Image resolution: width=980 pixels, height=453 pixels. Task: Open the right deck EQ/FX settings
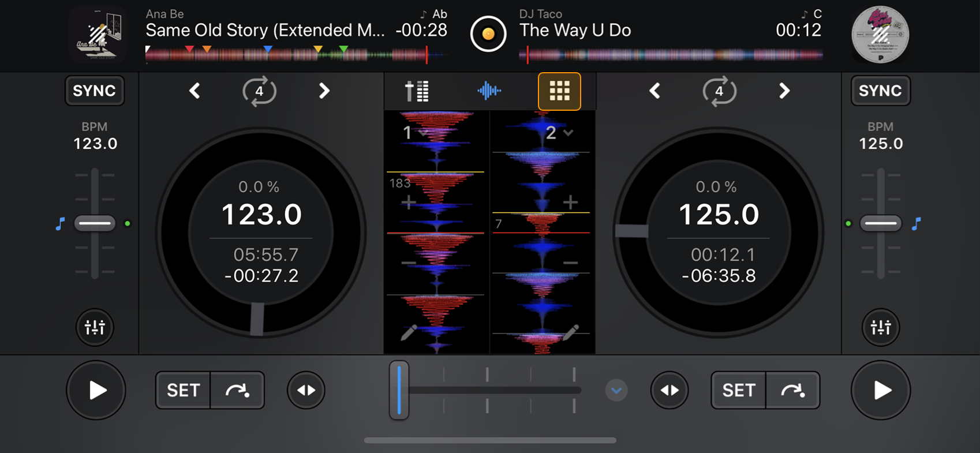(x=881, y=327)
